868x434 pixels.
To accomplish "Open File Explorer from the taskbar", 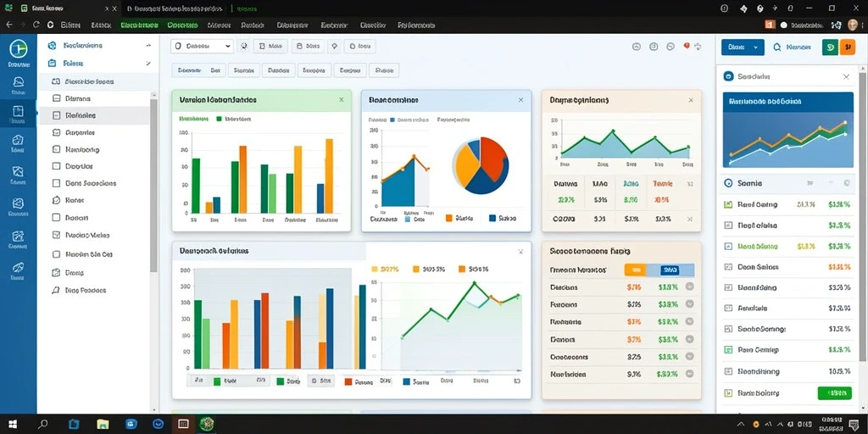I will click(x=103, y=425).
